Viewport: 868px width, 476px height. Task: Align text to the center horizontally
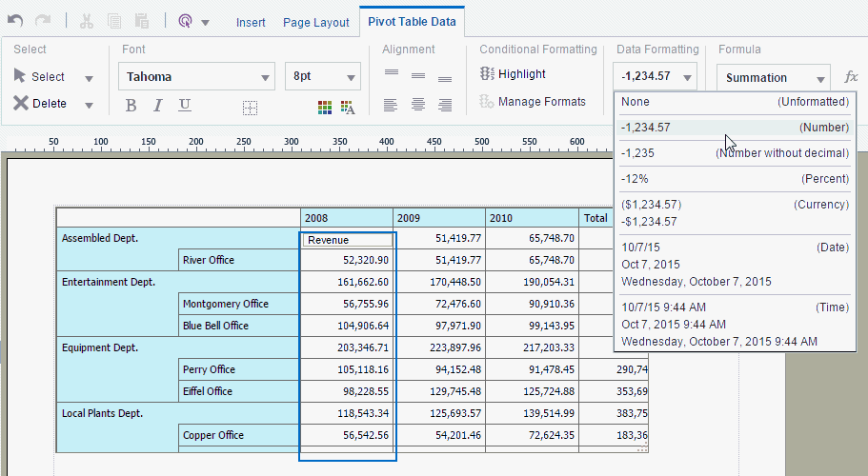pyautogui.click(x=417, y=105)
